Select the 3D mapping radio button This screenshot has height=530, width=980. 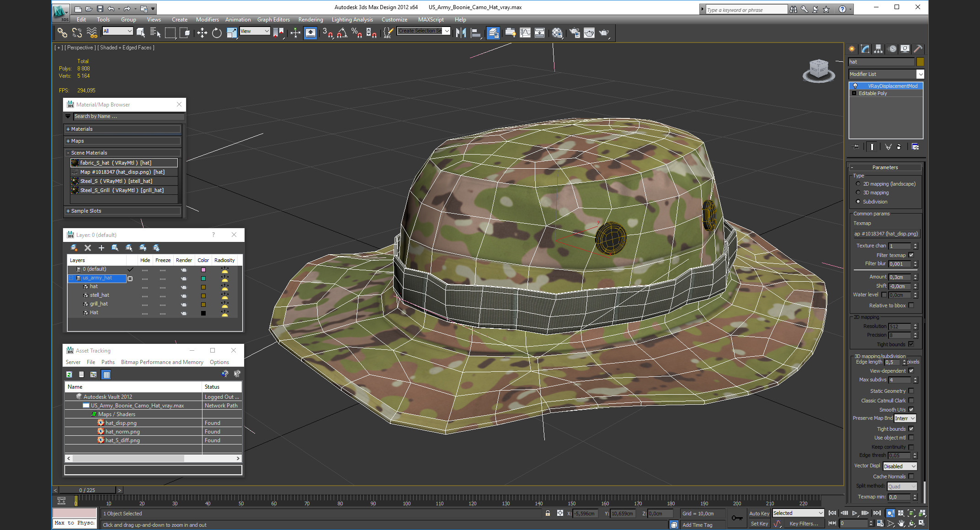(858, 193)
